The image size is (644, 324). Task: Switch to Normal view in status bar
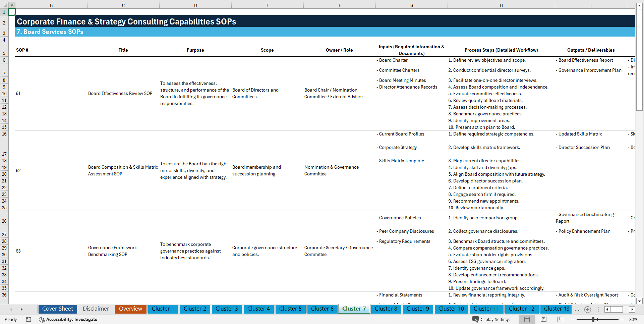(527, 319)
